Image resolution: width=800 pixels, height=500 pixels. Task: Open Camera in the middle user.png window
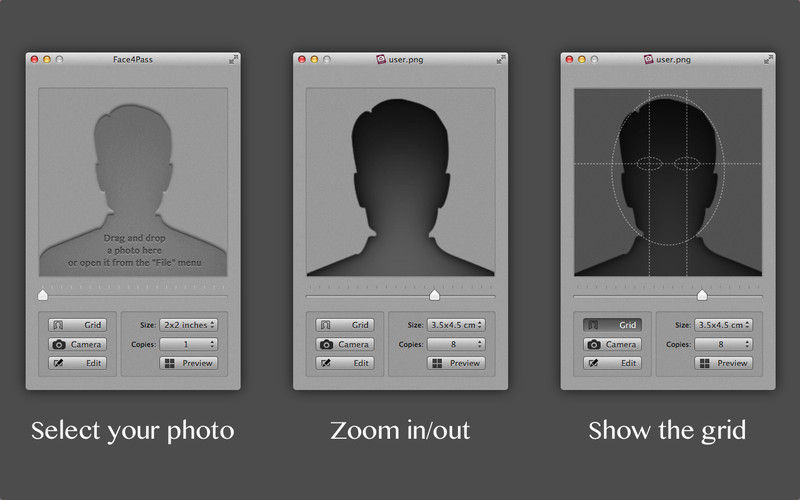pos(345,344)
